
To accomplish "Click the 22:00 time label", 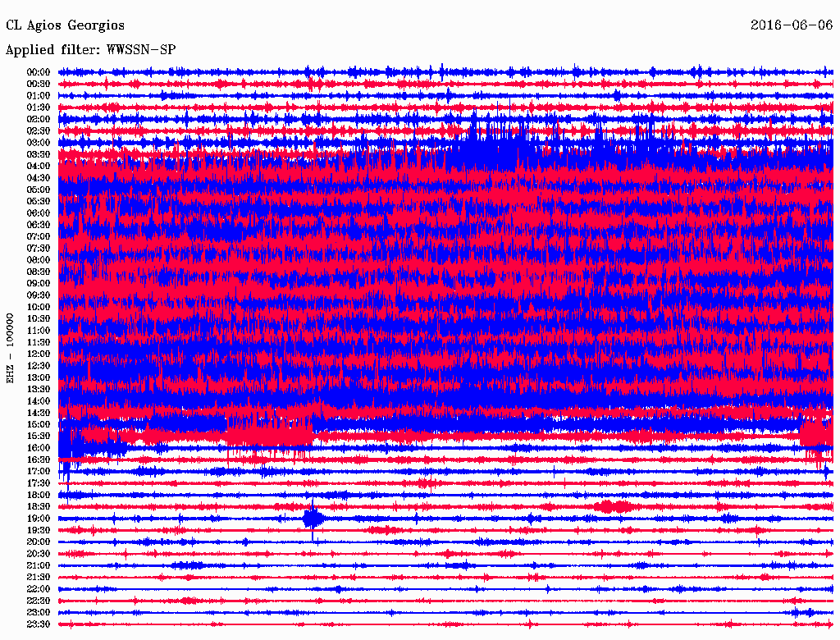I will [x=39, y=588].
